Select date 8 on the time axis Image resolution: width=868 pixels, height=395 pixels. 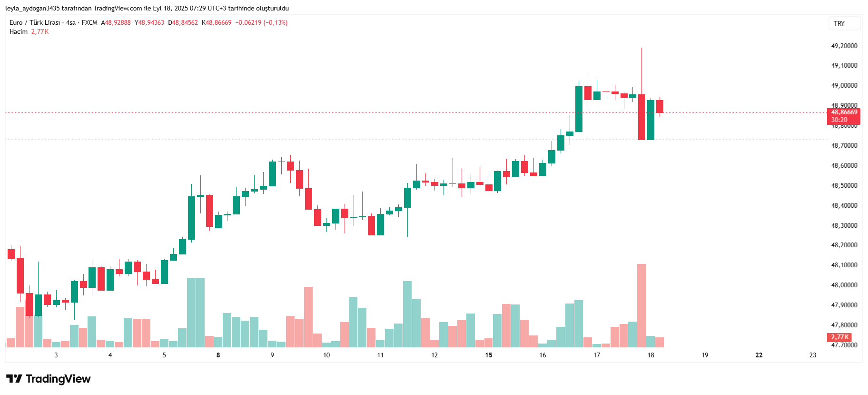coord(218,355)
